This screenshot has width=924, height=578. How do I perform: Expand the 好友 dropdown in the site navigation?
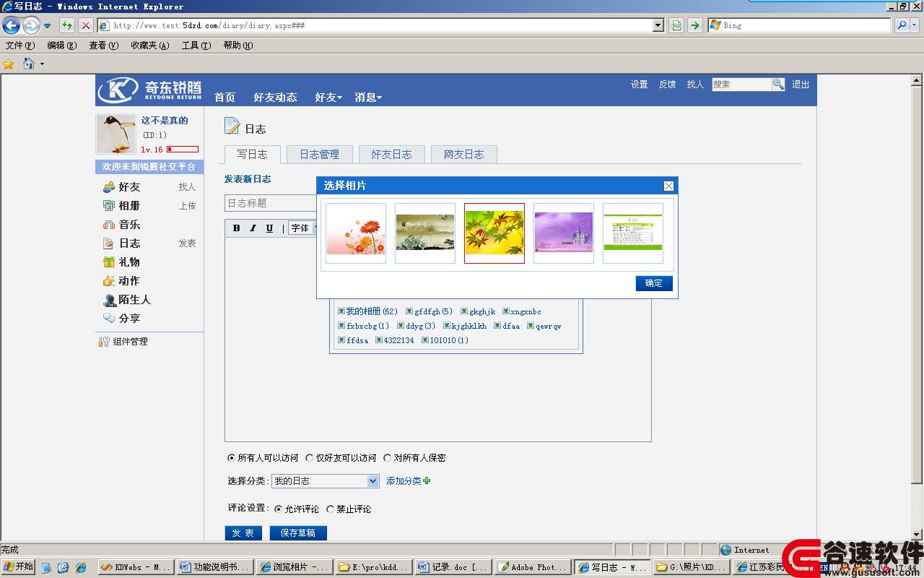coord(328,98)
